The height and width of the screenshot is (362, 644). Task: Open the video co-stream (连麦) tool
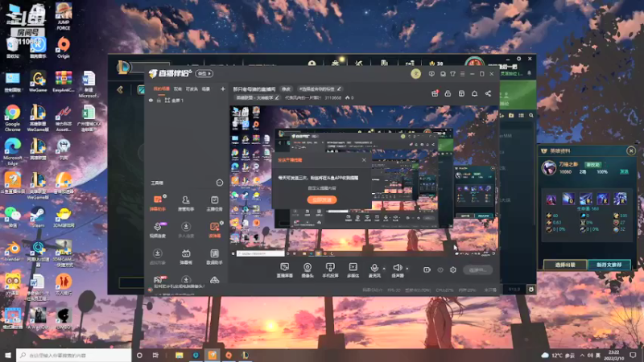(157, 230)
